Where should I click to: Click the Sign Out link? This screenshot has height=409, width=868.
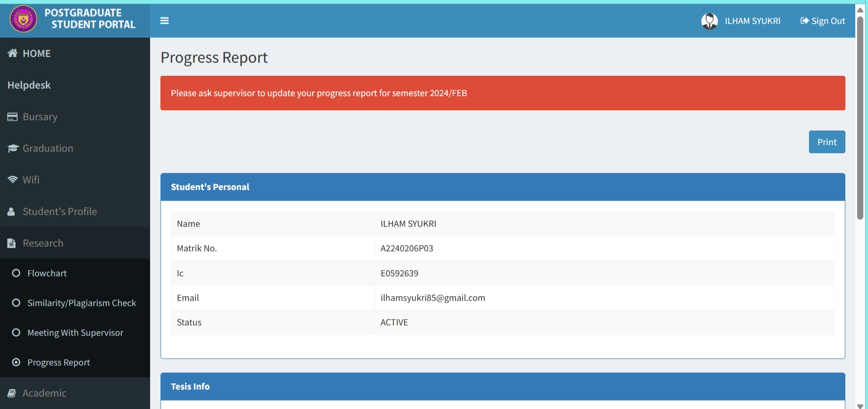point(823,21)
